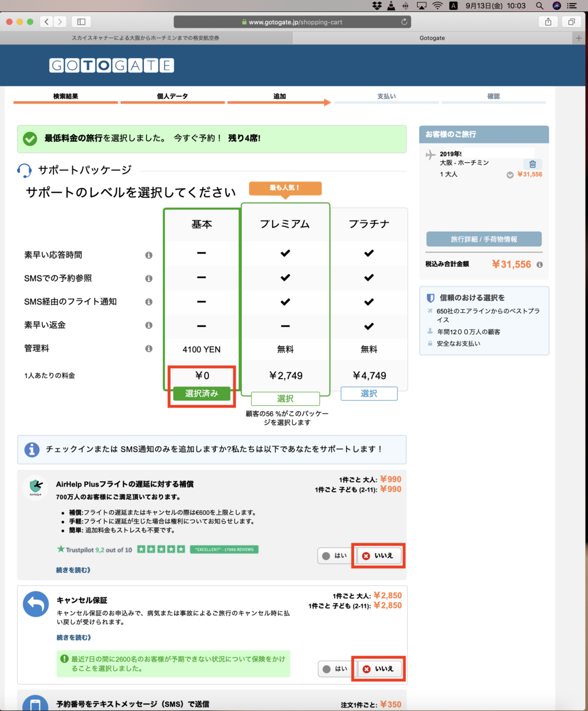Screen dimensions: 588x711
Task: Click info icon next to 素早い返金
Action: point(149,325)
